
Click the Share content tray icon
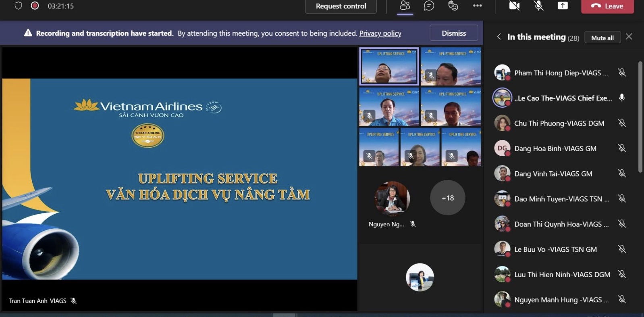563,6
